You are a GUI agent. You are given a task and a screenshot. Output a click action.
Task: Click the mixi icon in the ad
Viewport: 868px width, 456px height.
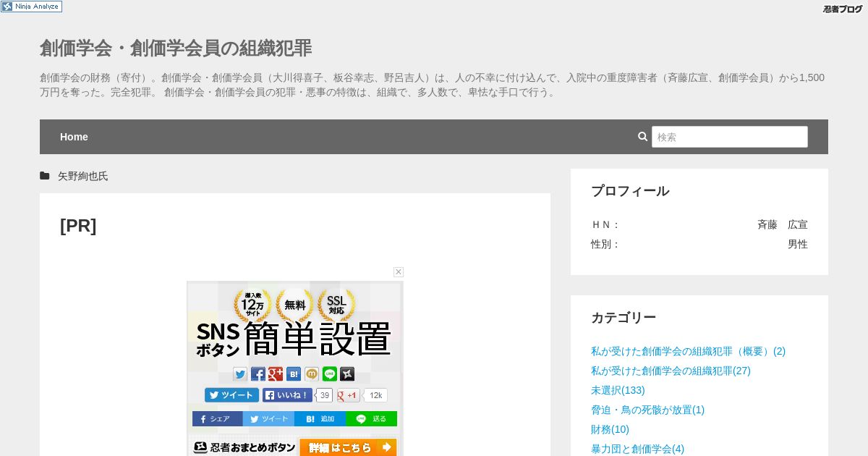(312, 374)
